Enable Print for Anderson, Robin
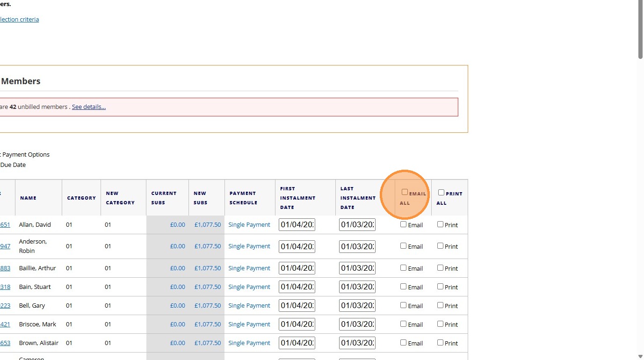Viewport: 644px width, 360px height. (440, 246)
